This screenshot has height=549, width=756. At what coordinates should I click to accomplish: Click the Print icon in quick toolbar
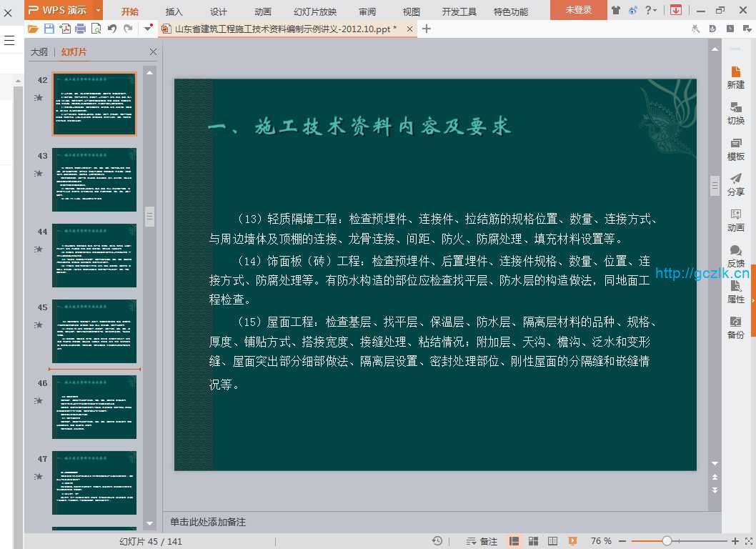(x=80, y=29)
